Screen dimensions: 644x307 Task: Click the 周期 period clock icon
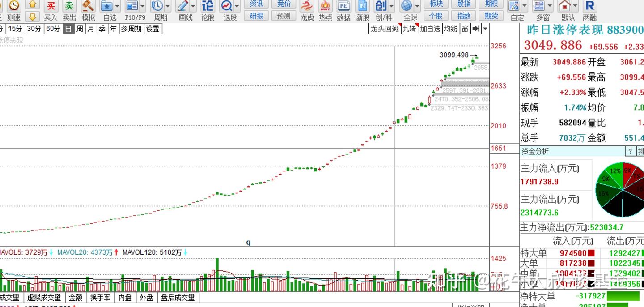[x=157, y=6]
